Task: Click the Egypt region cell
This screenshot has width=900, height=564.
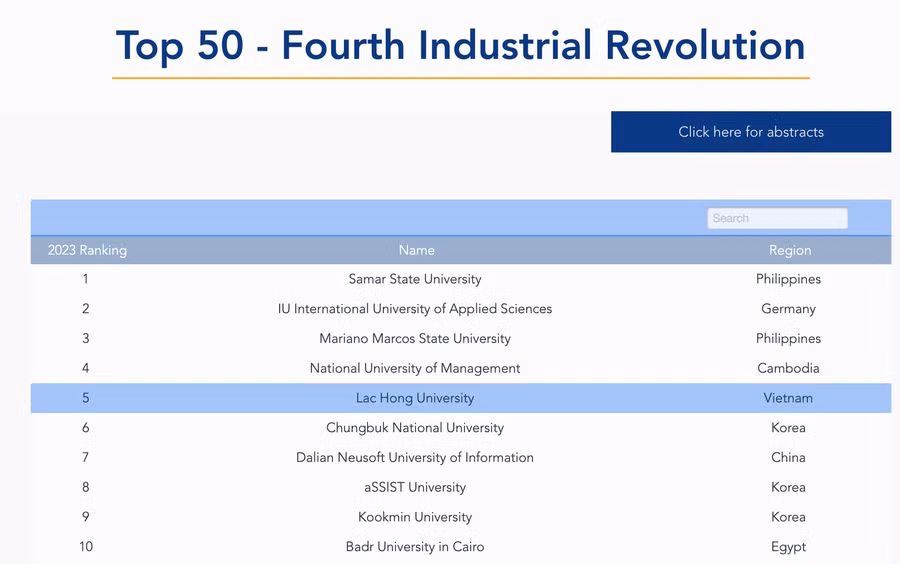Action: (x=788, y=547)
